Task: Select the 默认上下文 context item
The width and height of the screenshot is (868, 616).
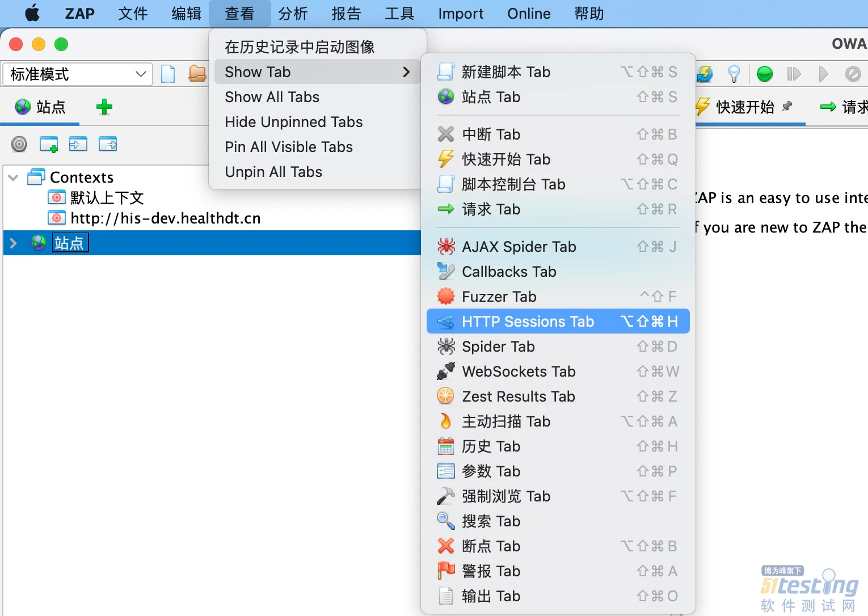Action: (107, 198)
